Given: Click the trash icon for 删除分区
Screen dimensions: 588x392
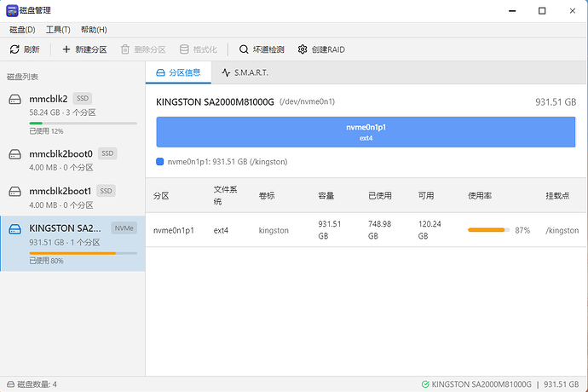Looking at the screenshot, I should click(125, 49).
